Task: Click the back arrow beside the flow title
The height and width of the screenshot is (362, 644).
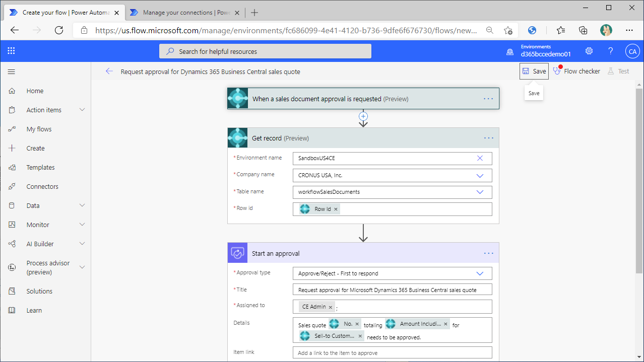Action: [109, 71]
